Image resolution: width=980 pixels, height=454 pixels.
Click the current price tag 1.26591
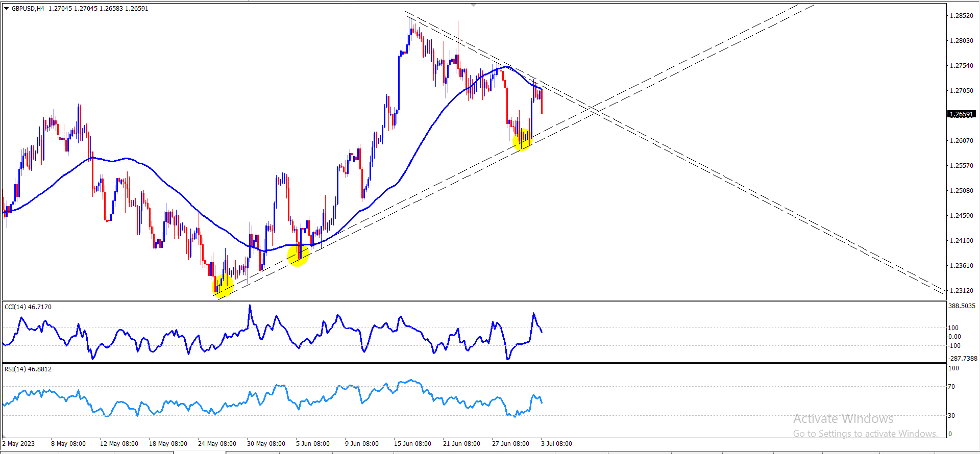961,114
